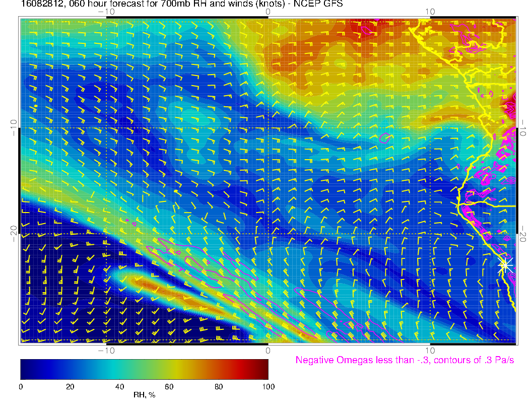The image size is (532, 411).
Task: Click the '-10' longitude label on bottom axis
Action: coord(106,351)
